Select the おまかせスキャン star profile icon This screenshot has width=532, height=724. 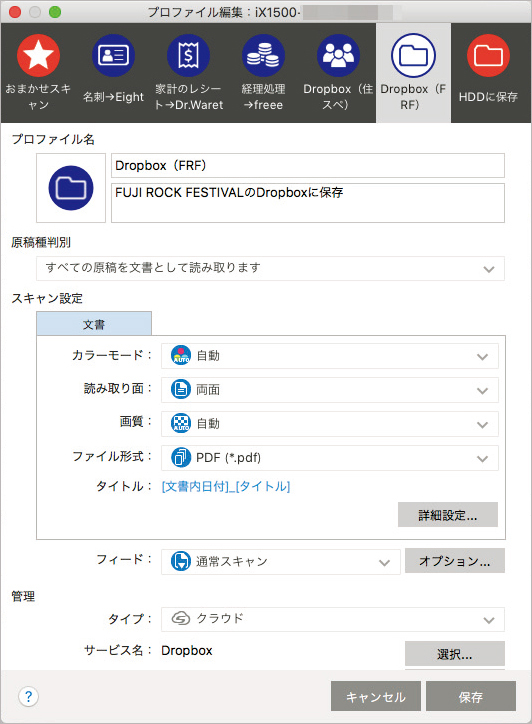pyautogui.click(x=38, y=55)
